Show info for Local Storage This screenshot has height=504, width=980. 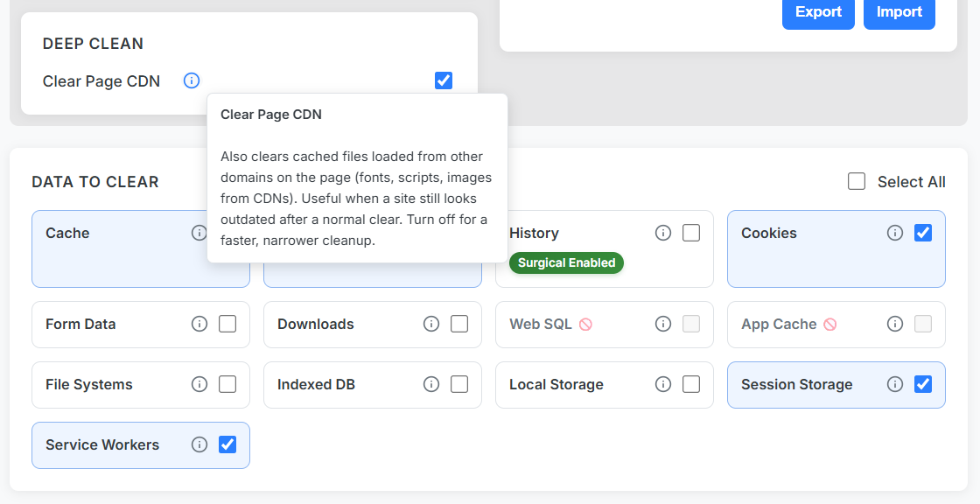tap(663, 384)
